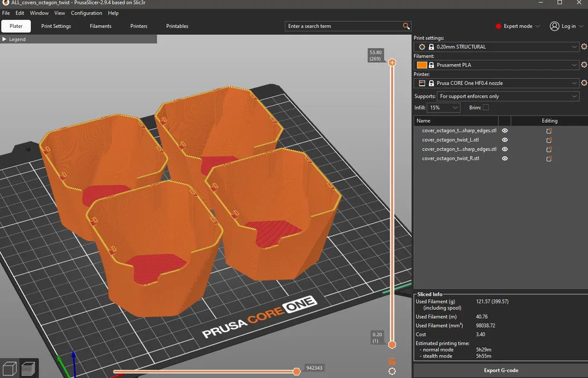This screenshot has width=588, height=378.
Task: Open the Filament preset dropdown
Action: (496, 65)
